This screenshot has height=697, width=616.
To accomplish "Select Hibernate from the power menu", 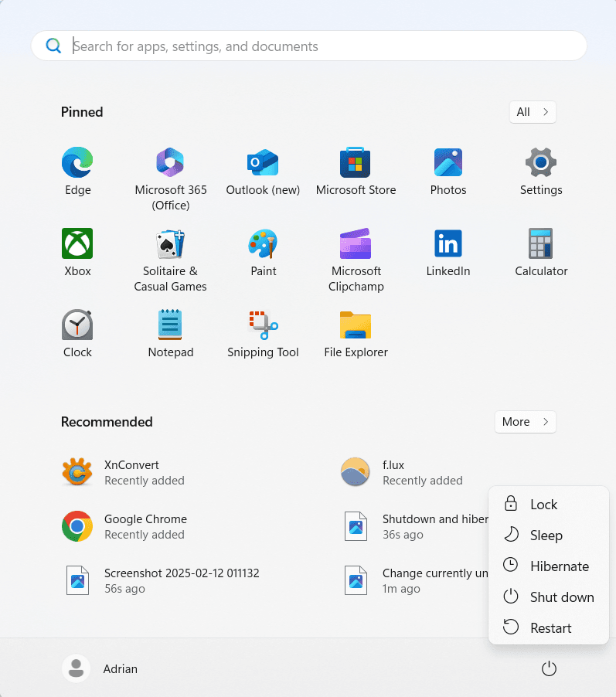I will click(x=549, y=566).
